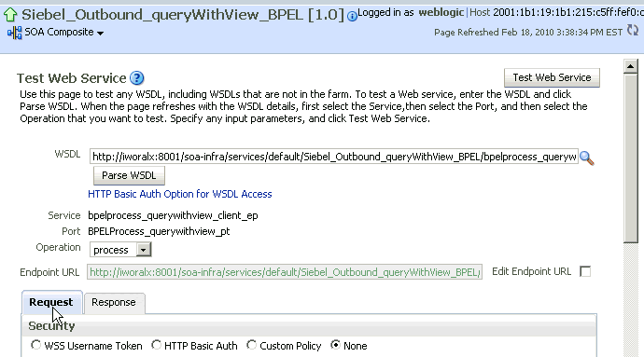Click the vertical scrollbar thumb
This screenshot has height=357, width=644.
(630, 158)
